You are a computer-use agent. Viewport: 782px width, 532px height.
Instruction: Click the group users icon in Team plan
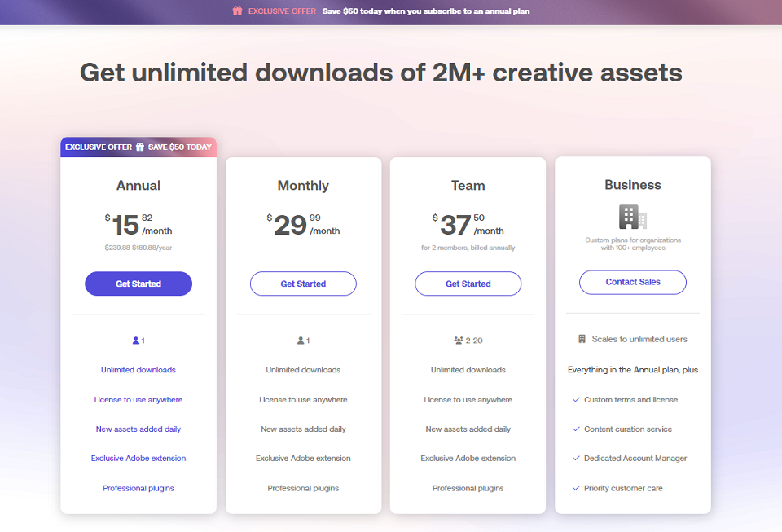click(x=459, y=341)
